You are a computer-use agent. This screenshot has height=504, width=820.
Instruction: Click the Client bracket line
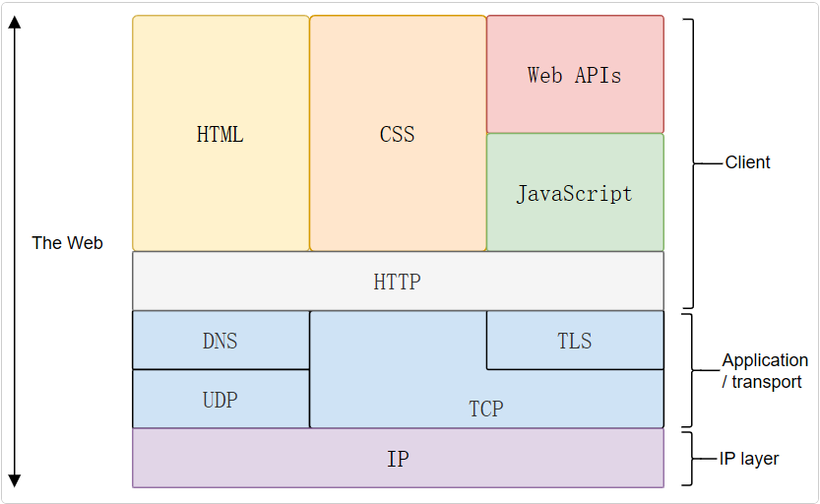(693, 163)
